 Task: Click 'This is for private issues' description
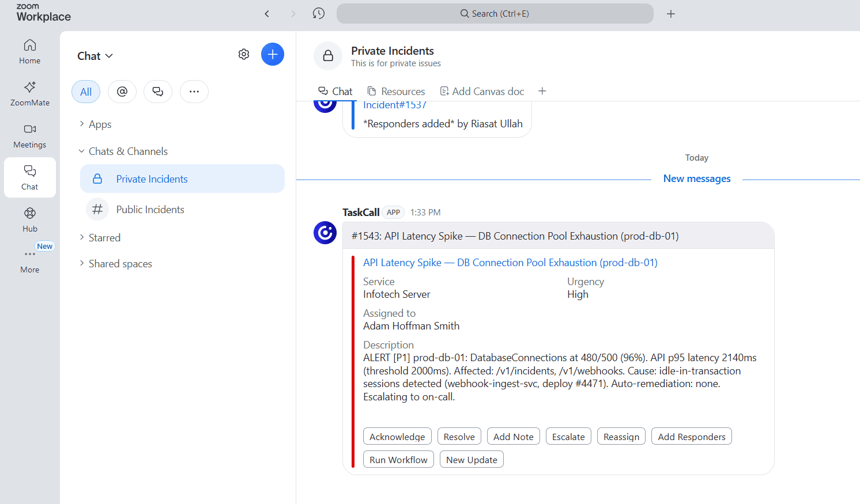(396, 63)
